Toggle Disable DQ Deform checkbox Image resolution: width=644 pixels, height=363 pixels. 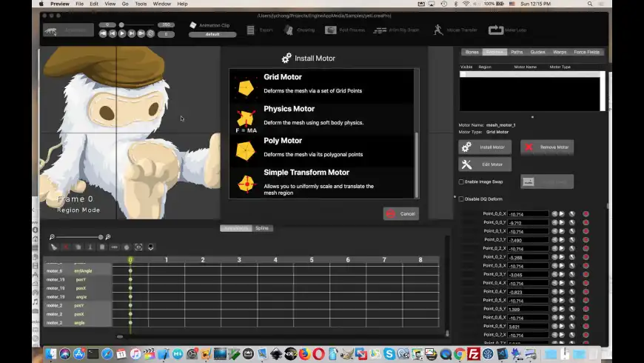pos(462,199)
